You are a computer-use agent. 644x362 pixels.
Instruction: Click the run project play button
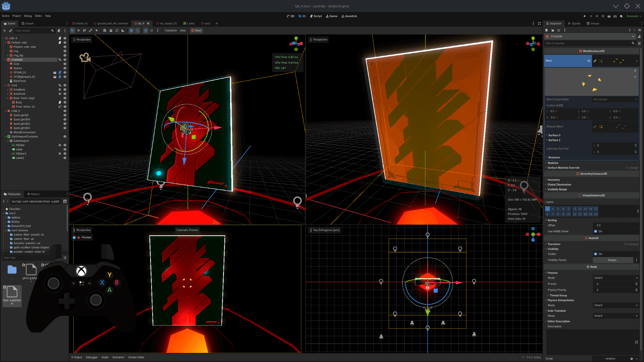pyautogui.click(x=585, y=16)
